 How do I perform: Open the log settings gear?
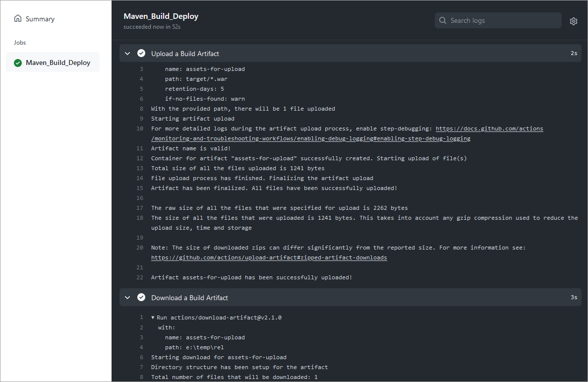coord(574,21)
